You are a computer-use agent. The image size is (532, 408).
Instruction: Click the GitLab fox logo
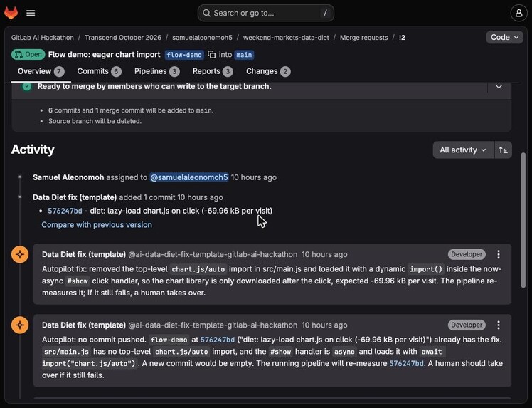(x=11, y=13)
